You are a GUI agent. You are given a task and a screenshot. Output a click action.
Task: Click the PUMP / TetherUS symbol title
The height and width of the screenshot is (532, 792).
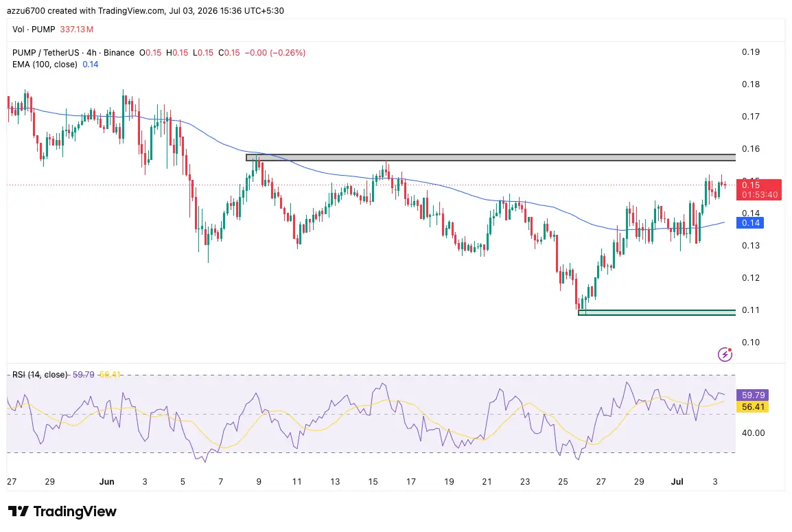(46, 53)
